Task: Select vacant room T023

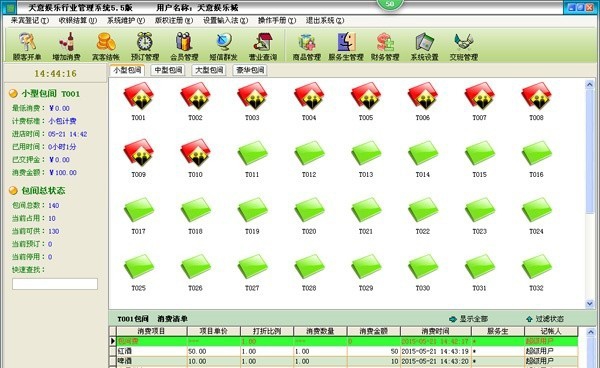Action: coord(479,215)
